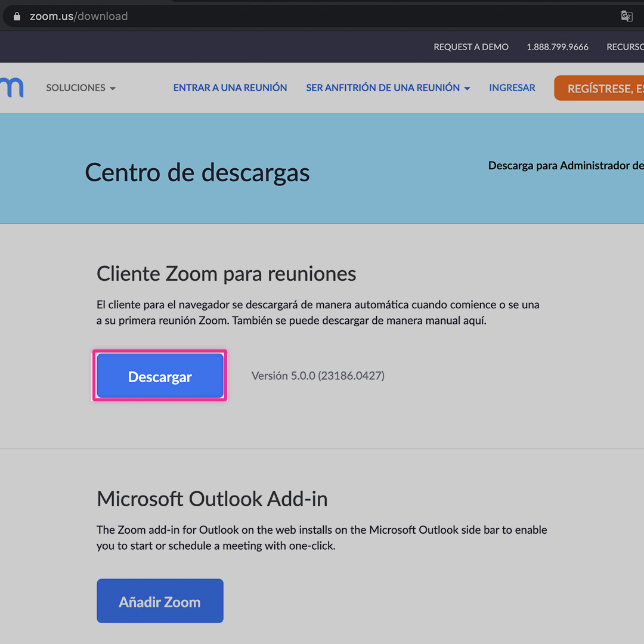644x644 pixels.
Task: Open the REQUEST A DEMO link
Action: tap(470, 47)
